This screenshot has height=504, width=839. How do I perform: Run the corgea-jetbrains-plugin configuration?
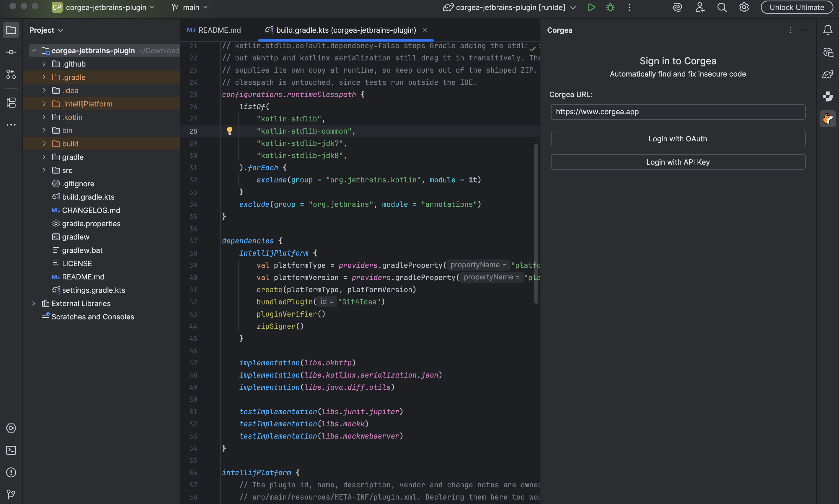point(591,7)
